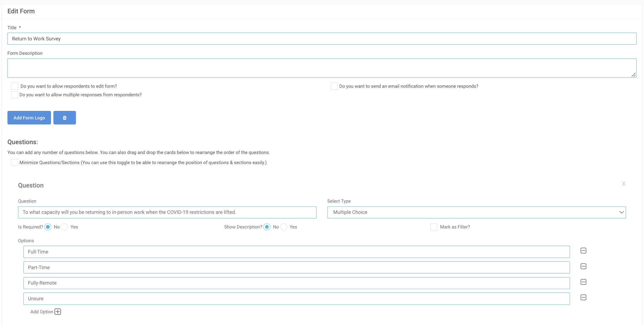Click the Question text input field

tap(167, 212)
